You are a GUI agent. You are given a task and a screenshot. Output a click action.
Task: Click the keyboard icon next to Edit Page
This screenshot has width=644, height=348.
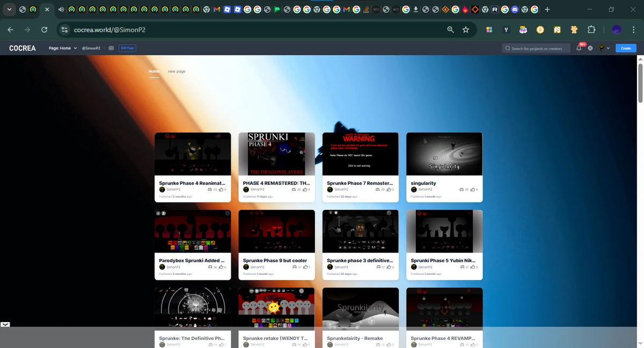click(111, 48)
